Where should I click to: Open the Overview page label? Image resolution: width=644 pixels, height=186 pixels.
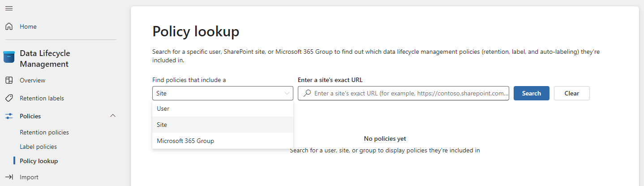(x=33, y=80)
